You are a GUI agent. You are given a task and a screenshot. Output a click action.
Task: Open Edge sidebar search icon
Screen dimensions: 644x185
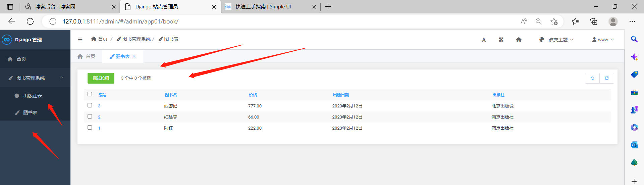click(634, 39)
